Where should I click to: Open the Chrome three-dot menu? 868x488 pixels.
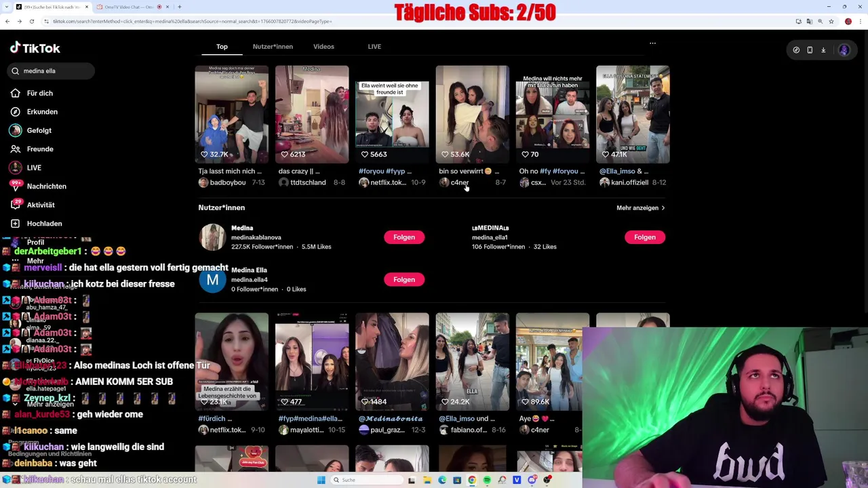861,22
